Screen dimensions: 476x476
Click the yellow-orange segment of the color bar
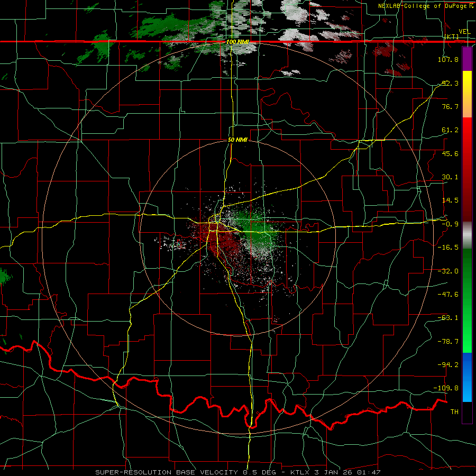tap(467, 94)
